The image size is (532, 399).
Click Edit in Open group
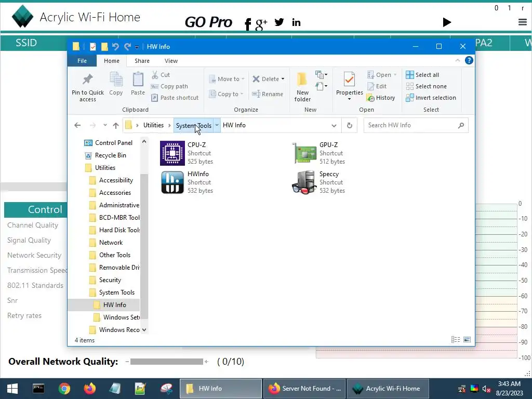(x=377, y=86)
